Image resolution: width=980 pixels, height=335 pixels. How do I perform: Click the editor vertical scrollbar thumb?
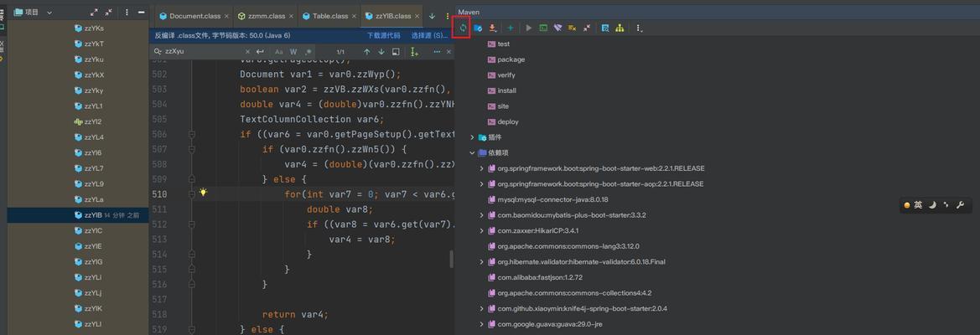click(x=452, y=259)
